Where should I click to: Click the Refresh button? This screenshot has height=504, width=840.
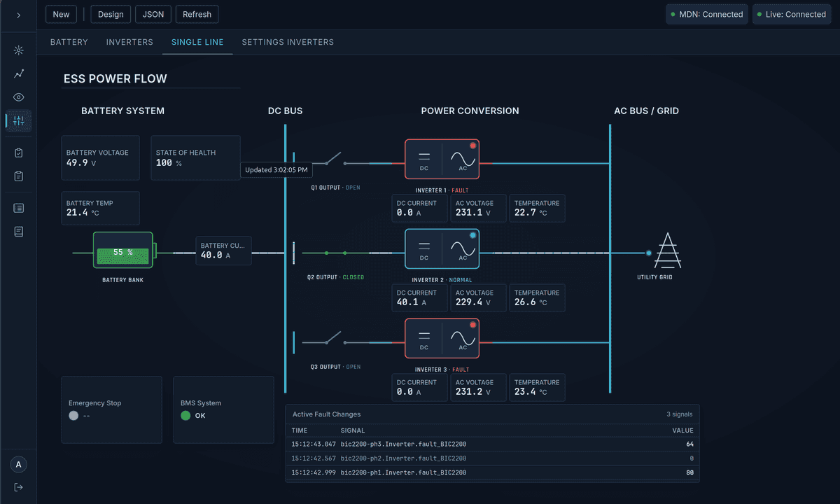pos(197,15)
